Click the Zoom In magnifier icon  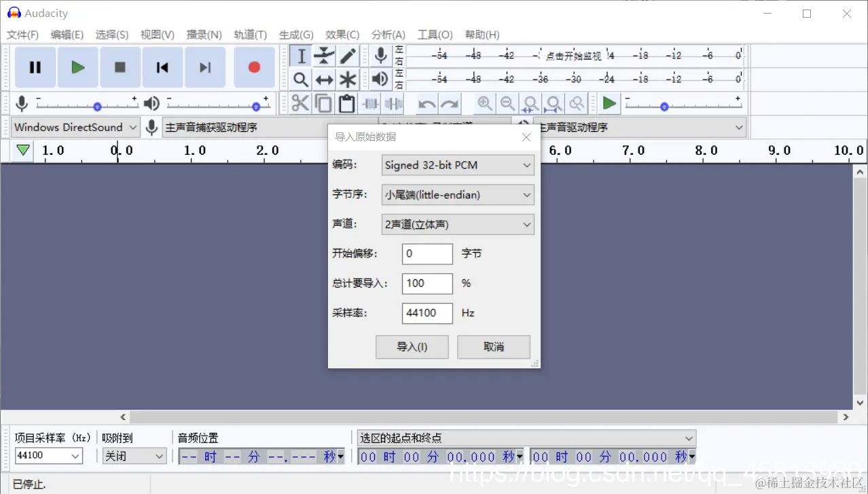pyautogui.click(x=484, y=104)
